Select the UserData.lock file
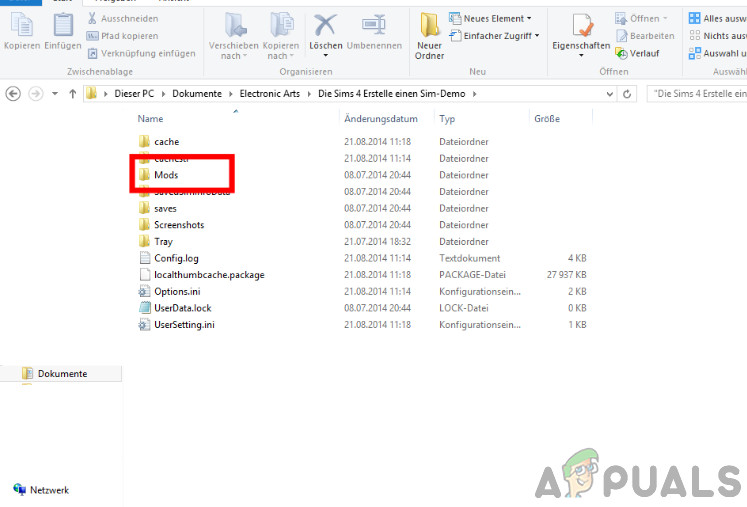Viewport: 747px width, 507px height. (x=182, y=308)
